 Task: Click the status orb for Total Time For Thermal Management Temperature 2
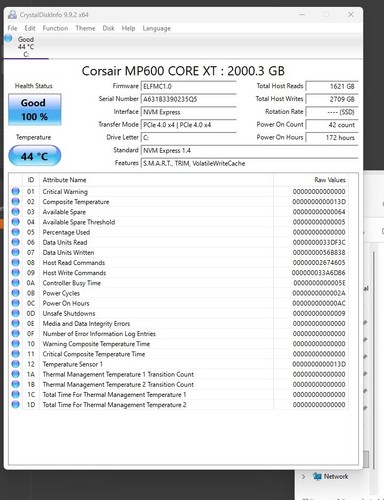coord(15,405)
